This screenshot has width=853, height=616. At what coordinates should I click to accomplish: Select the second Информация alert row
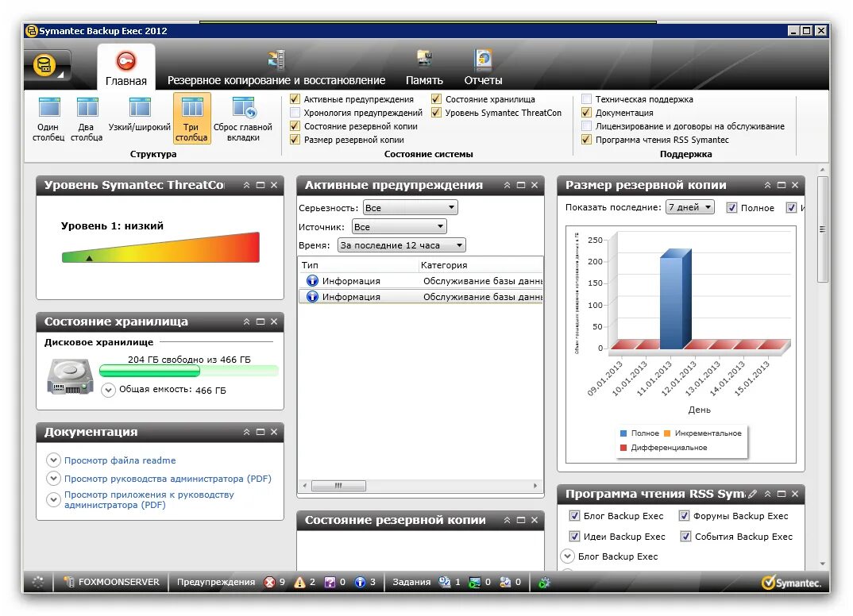click(420, 297)
